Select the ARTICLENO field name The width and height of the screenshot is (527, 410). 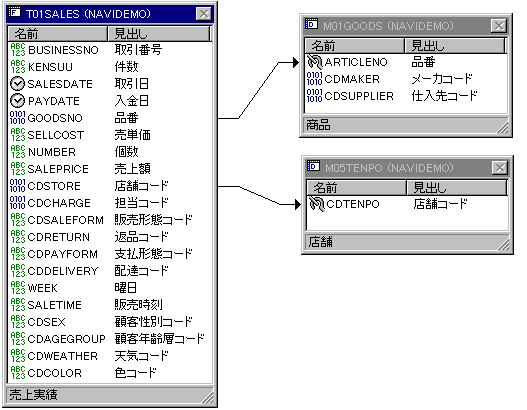(356, 62)
